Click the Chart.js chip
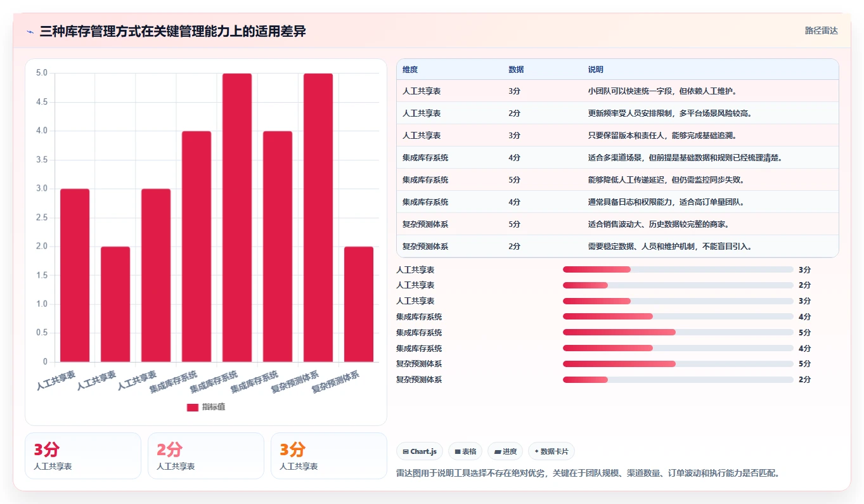Screen dimensions: 864x504 (x=420, y=451)
